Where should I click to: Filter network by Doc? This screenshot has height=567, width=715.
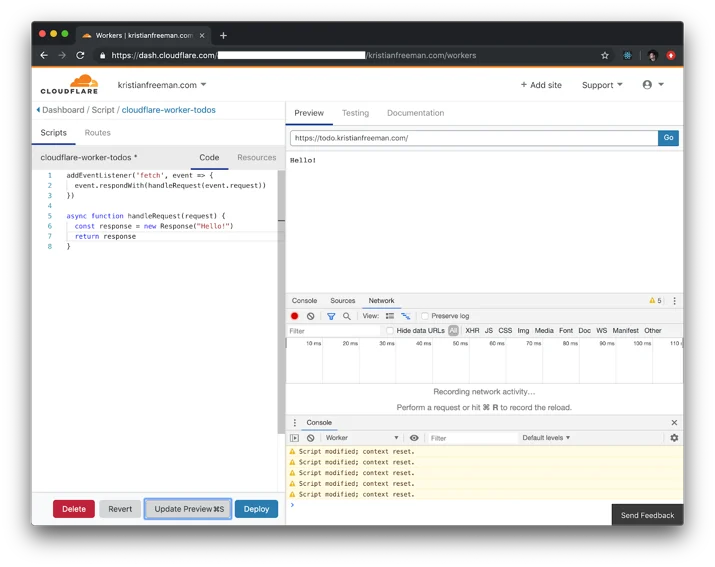pos(585,330)
